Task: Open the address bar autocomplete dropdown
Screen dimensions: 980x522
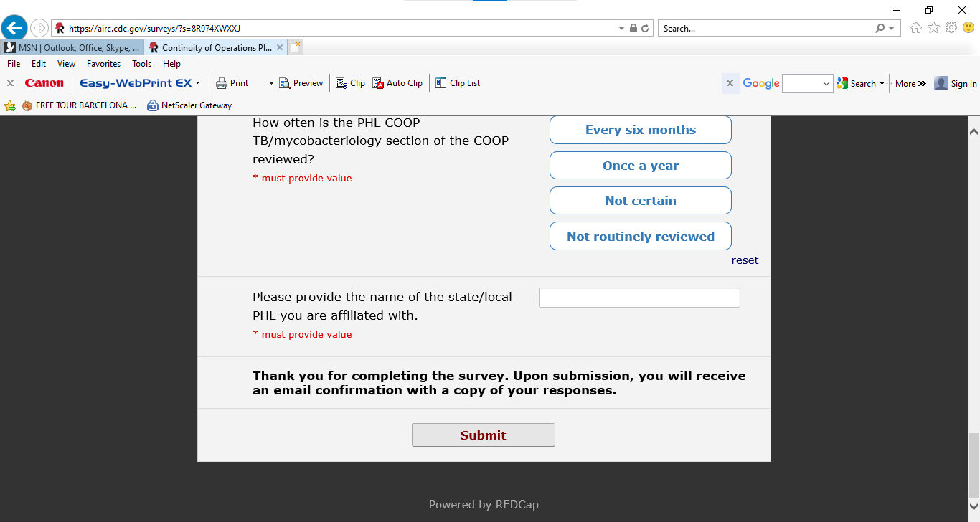Action: (621, 29)
